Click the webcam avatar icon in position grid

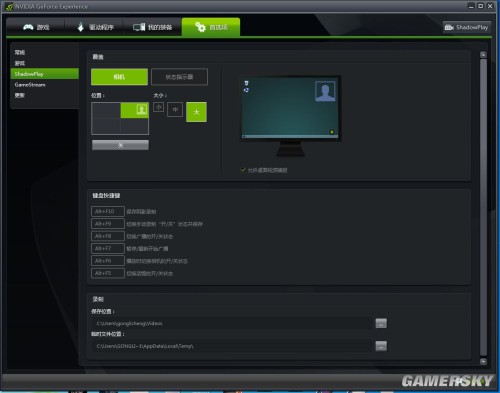(x=142, y=109)
